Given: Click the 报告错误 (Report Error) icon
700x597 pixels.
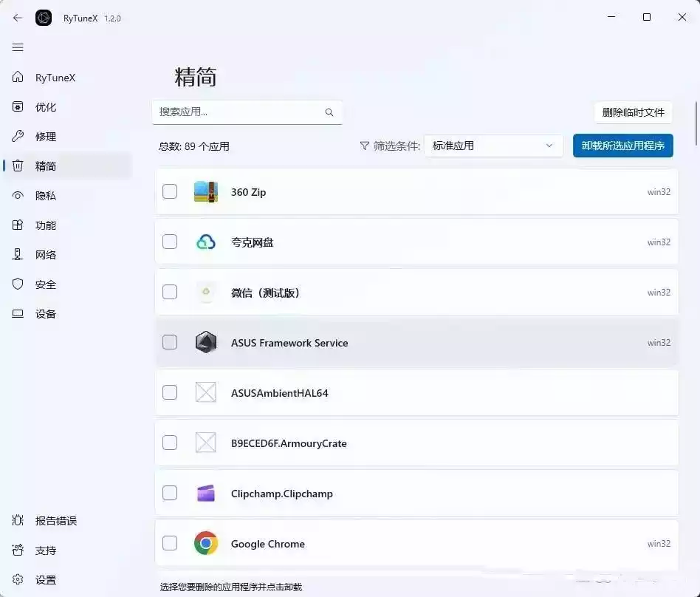Looking at the screenshot, I should tap(18, 520).
